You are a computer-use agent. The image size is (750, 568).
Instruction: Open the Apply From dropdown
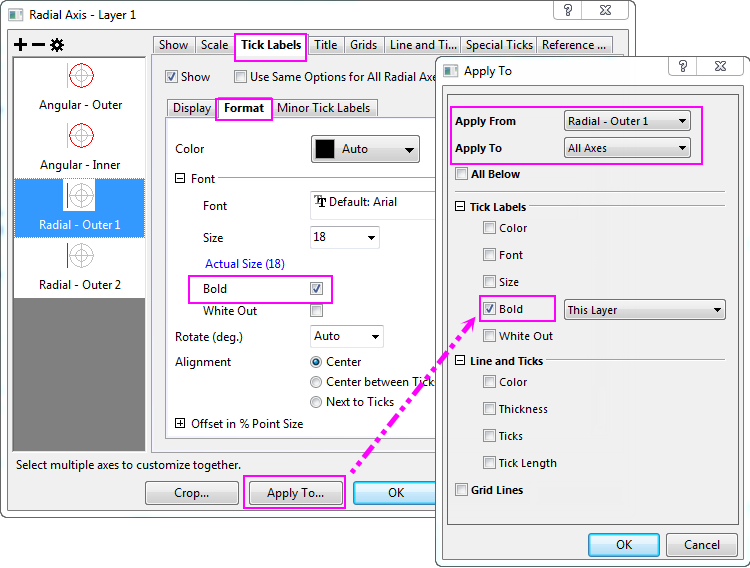tap(627, 121)
